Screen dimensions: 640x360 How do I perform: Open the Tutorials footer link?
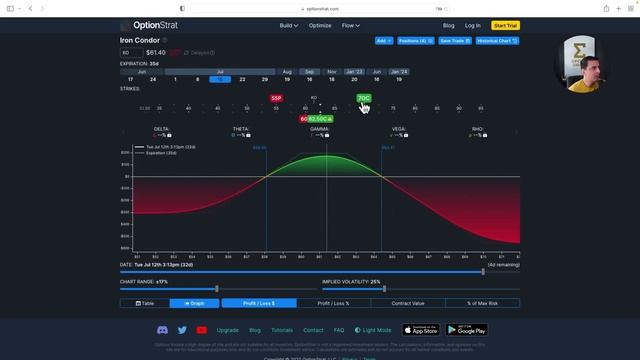click(282, 330)
